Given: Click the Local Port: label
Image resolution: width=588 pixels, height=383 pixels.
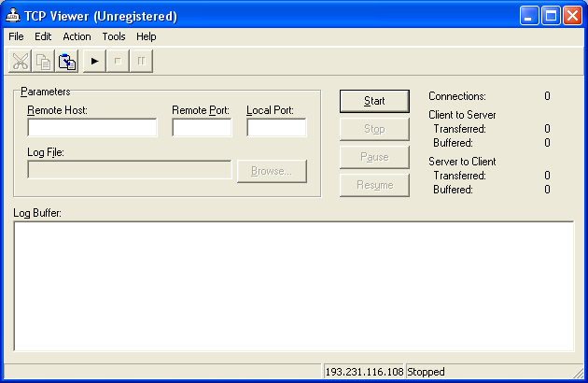Looking at the screenshot, I should tap(270, 110).
